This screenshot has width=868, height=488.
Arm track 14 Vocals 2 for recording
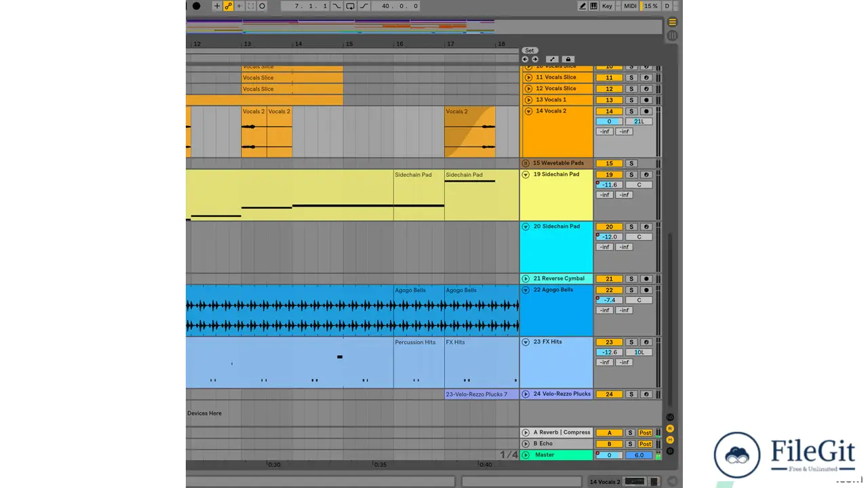(x=646, y=111)
